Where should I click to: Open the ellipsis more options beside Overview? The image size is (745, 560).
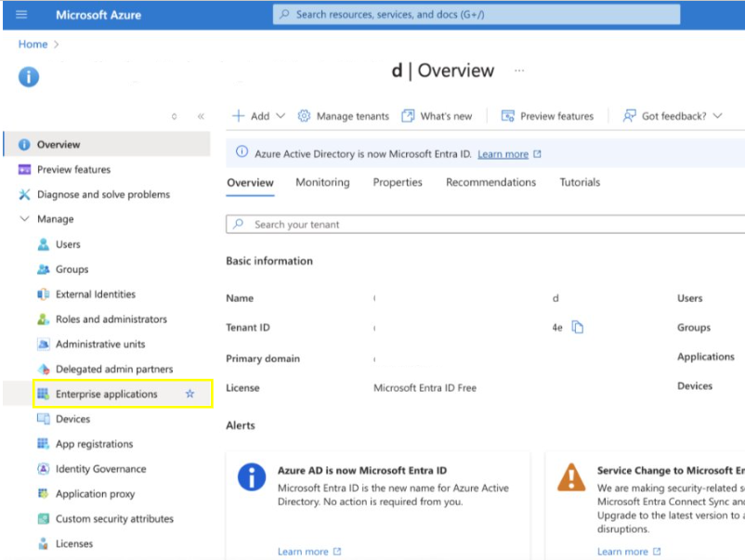(519, 71)
